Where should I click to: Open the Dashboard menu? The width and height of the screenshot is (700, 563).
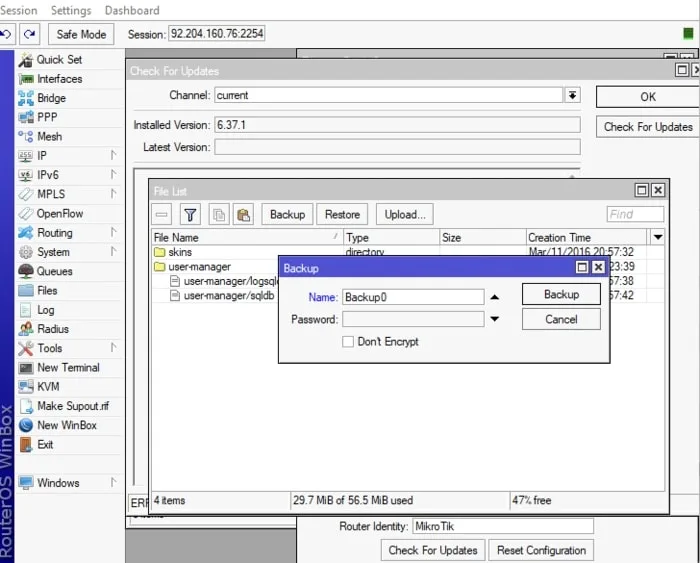(x=132, y=10)
